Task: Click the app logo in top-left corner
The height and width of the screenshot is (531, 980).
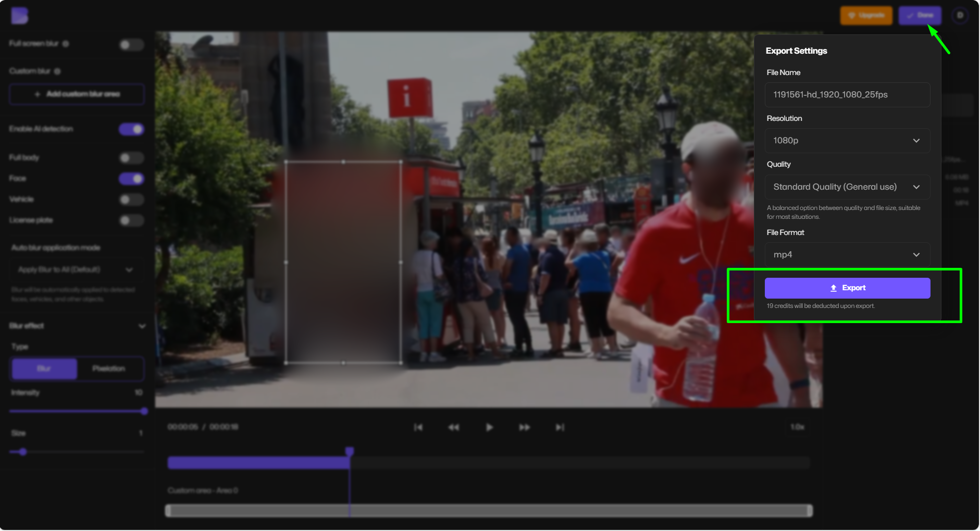Action: (20, 16)
